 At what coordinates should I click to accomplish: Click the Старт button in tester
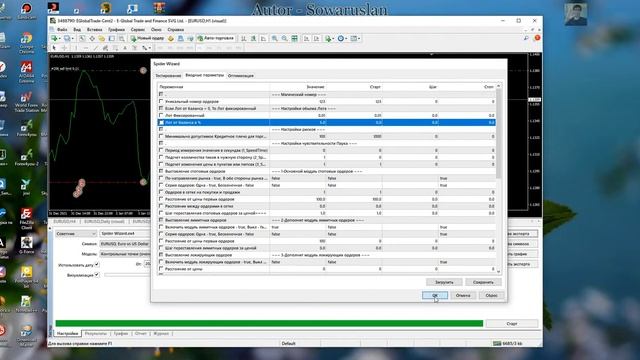pos(512,323)
